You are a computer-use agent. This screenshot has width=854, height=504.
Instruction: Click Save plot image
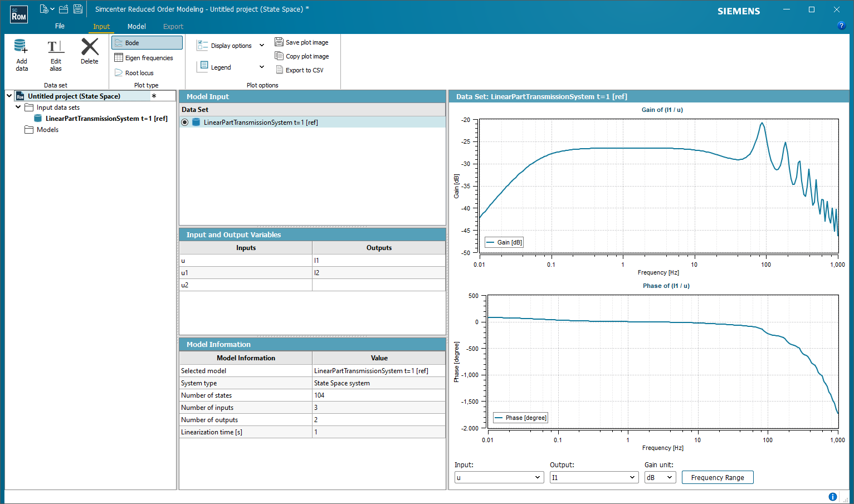point(301,42)
